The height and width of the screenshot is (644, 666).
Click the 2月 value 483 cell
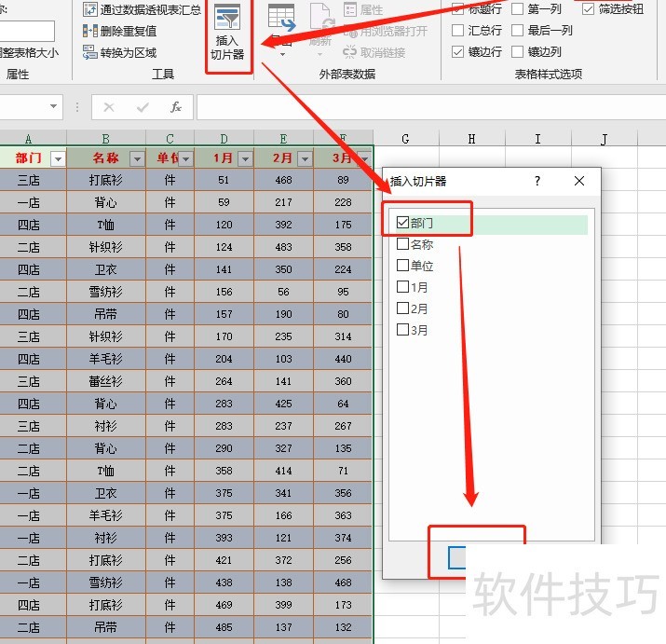pos(283,247)
